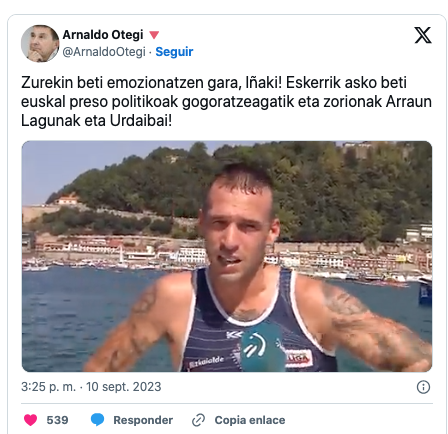448x434 pixels.
Task: Click the X logo icon
Action: coord(423,35)
